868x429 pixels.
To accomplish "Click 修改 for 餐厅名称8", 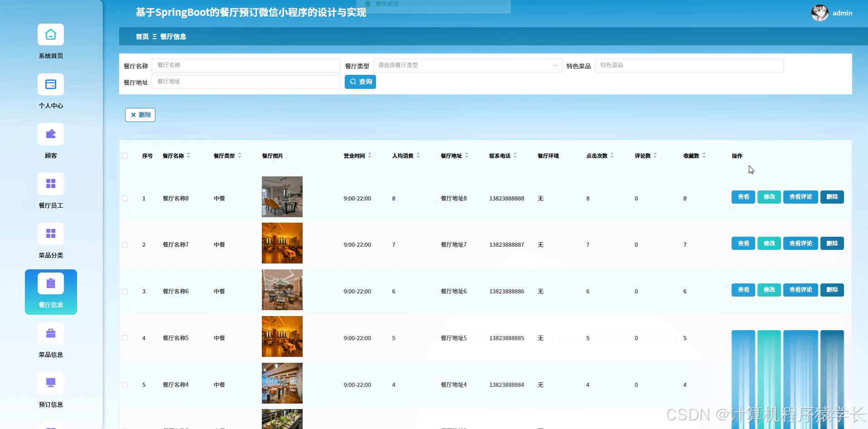I will [769, 197].
